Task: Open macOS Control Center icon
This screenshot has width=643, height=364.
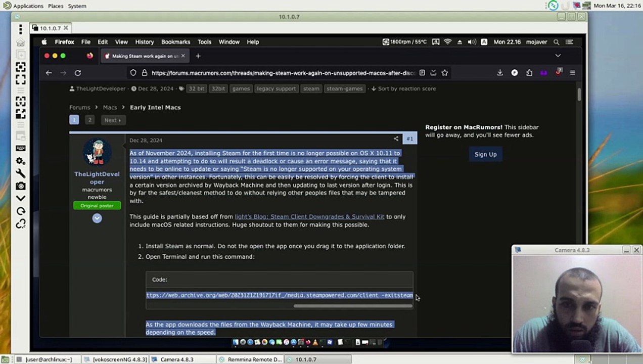Action: click(569, 42)
